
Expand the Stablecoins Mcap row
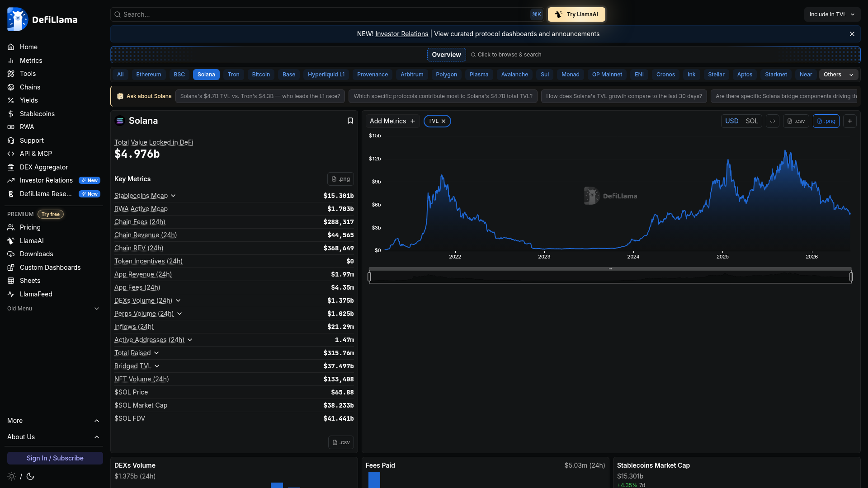point(173,196)
